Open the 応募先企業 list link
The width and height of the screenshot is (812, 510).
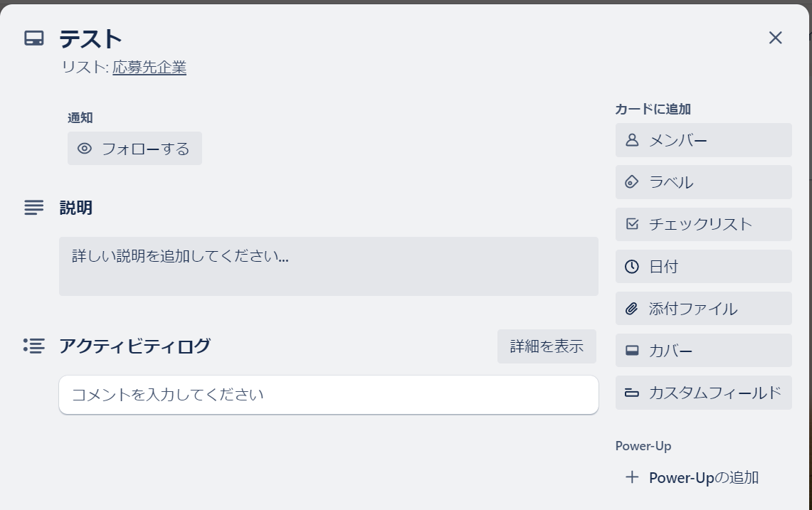point(149,68)
